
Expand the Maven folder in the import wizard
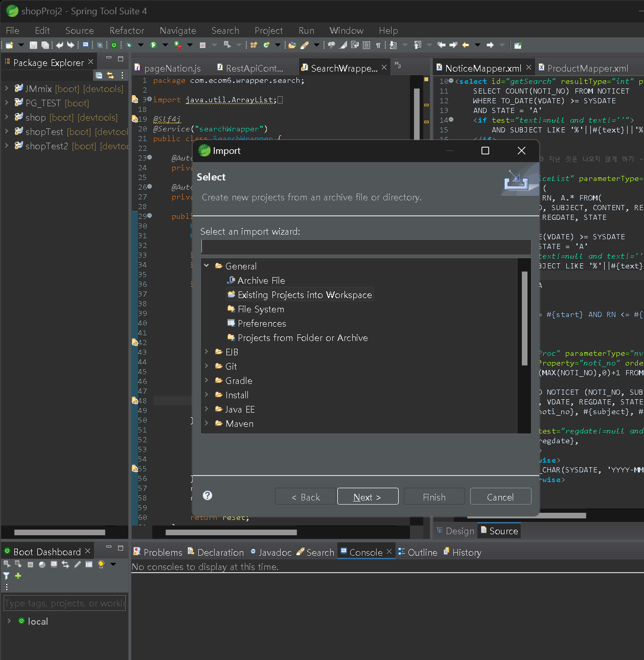(x=206, y=423)
